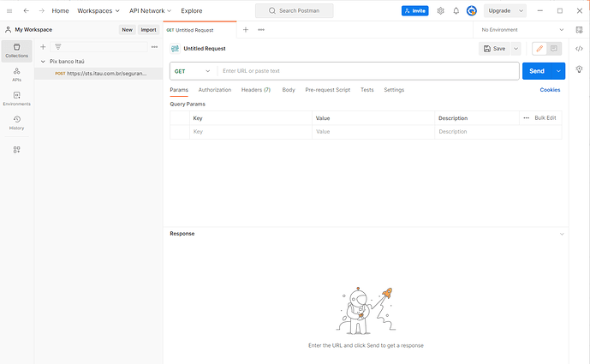590x364 pixels.
Task: Open the GET method dropdown
Action: pos(193,71)
